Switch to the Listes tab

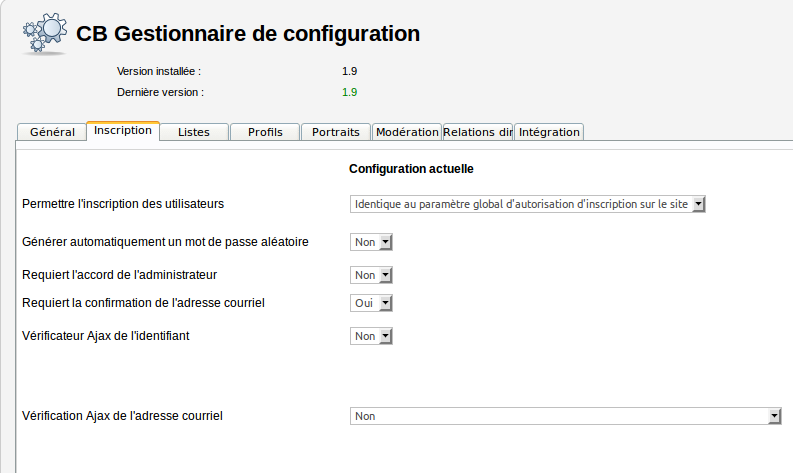193,132
